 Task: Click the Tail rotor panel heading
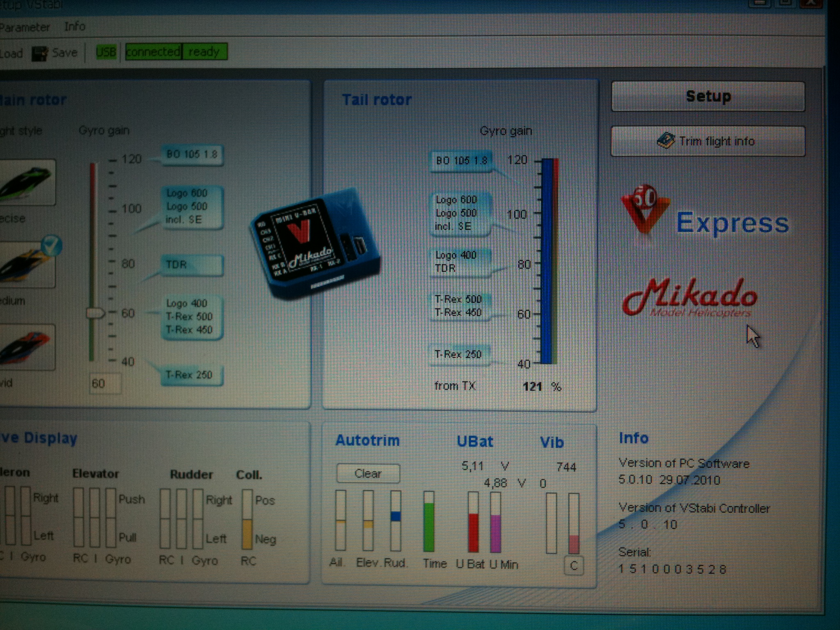point(377,100)
